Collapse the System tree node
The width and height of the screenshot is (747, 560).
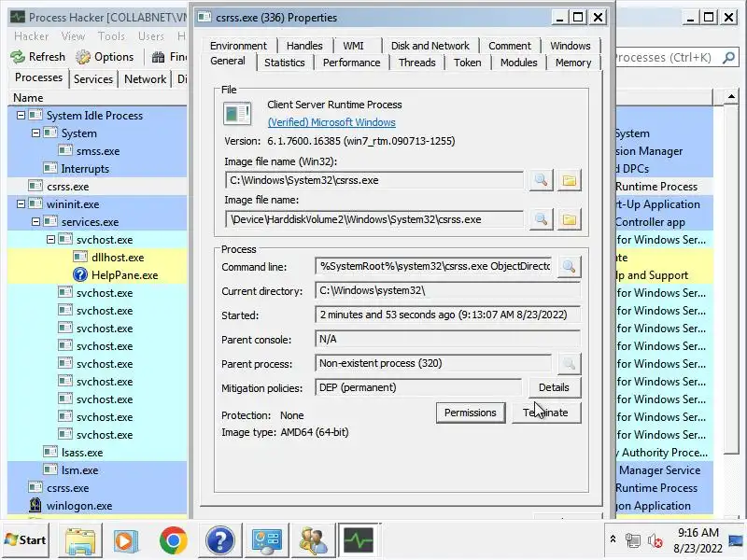(x=35, y=133)
